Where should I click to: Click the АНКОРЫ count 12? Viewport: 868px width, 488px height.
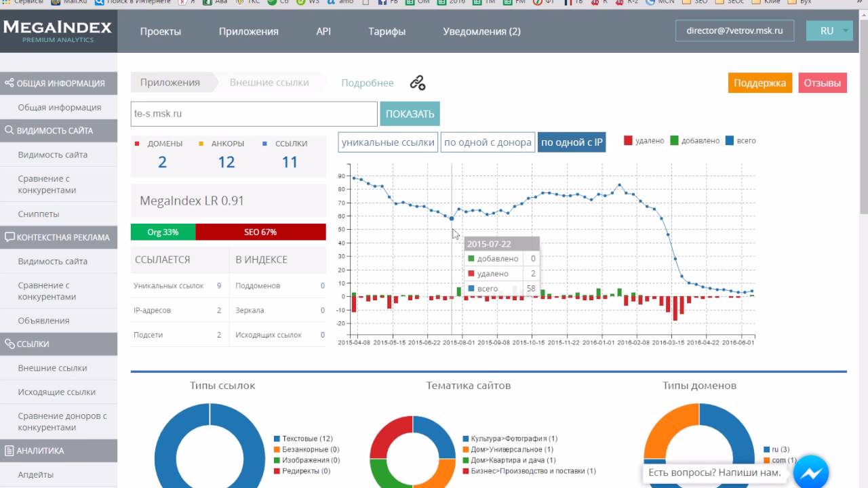coord(226,162)
